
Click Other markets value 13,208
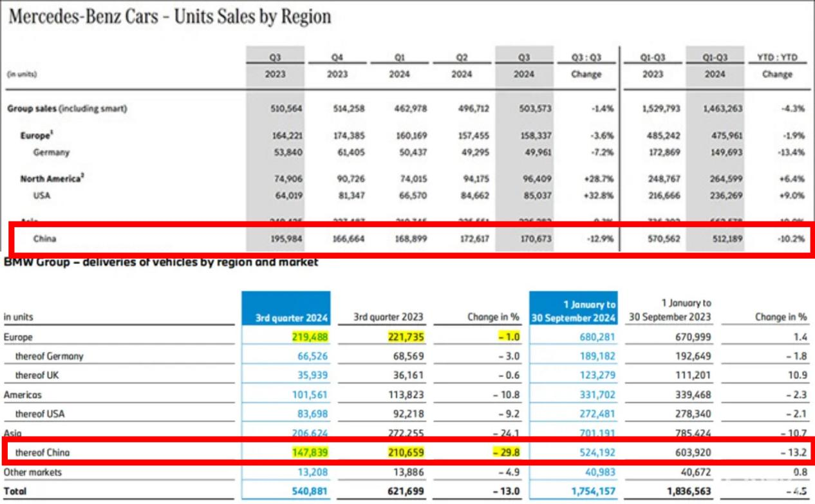pos(312,472)
